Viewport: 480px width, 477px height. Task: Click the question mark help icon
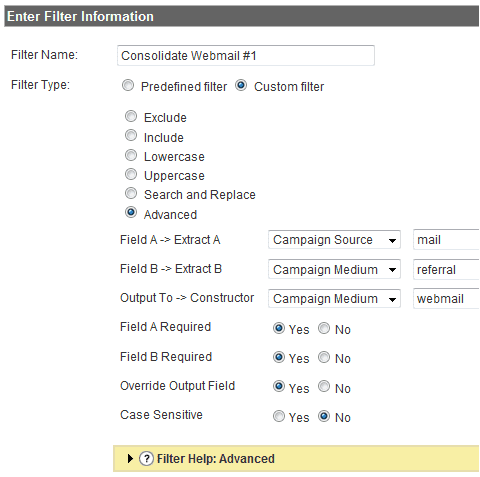tap(146, 459)
